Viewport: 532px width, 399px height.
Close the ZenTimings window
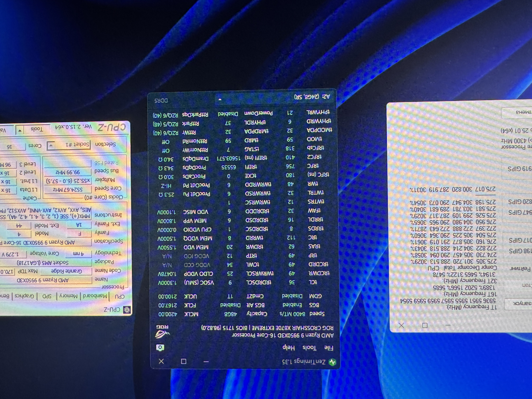point(161,361)
